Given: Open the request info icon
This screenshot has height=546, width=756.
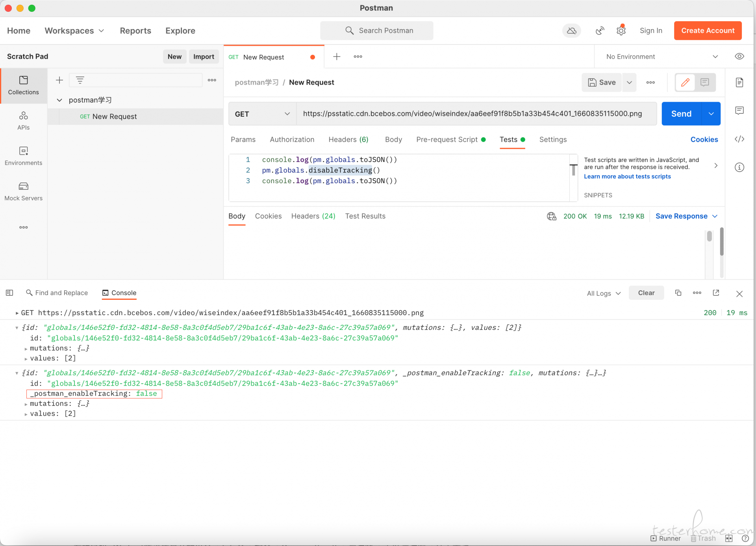Looking at the screenshot, I should coord(739,167).
